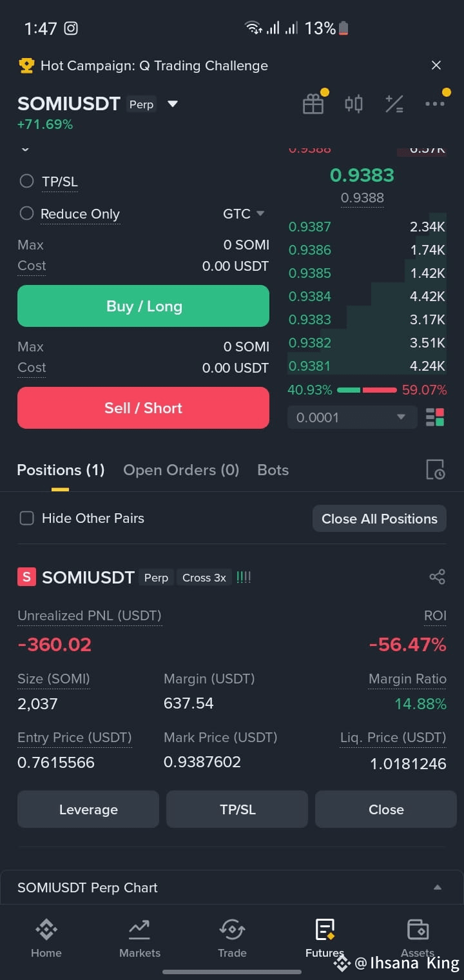This screenshot has width=464, height=980.
Task: Open Home in bottom navigation
Action: 46,939
